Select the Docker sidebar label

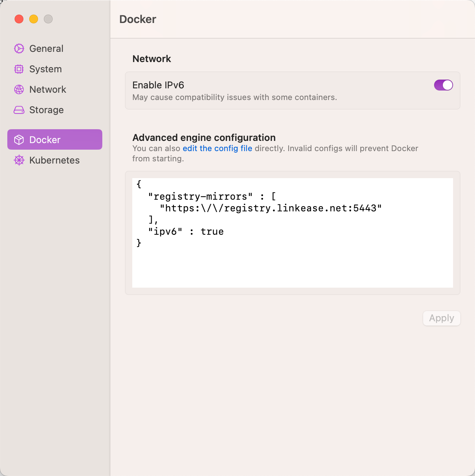tap(45, 140)
